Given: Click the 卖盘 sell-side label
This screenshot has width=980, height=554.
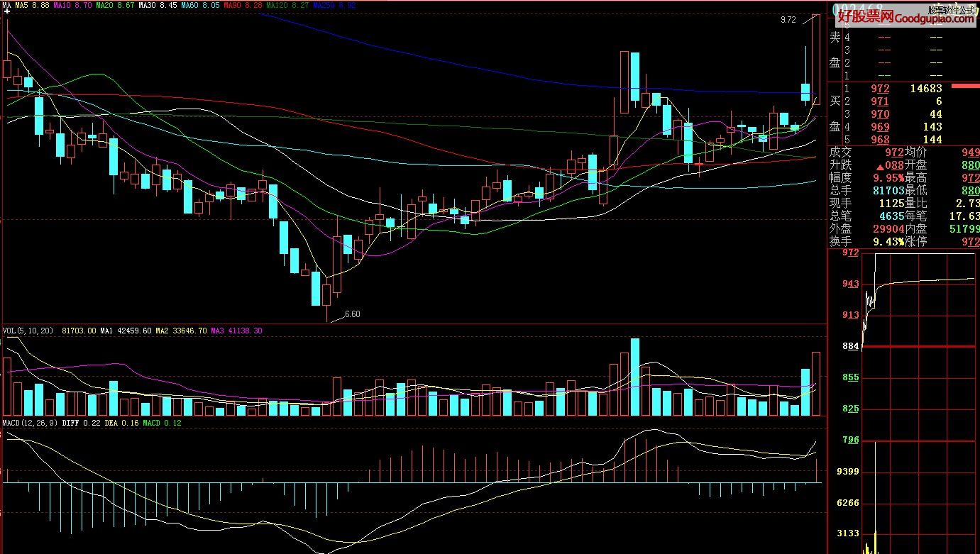Looking at the screenshot, I should point(835,50).
